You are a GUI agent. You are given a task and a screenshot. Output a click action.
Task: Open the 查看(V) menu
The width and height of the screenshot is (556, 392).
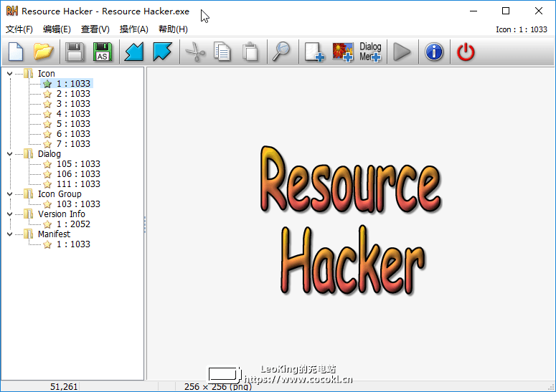point(95,29)
